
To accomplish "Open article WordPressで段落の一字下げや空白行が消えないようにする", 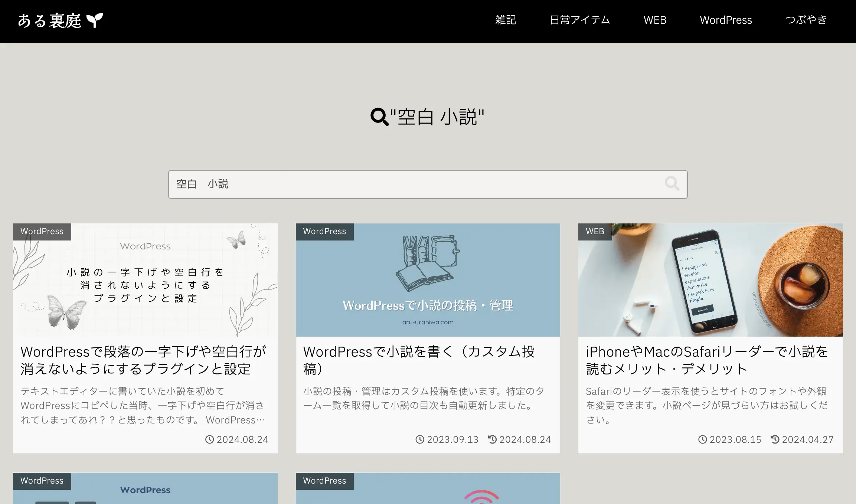I will [144, 360].
